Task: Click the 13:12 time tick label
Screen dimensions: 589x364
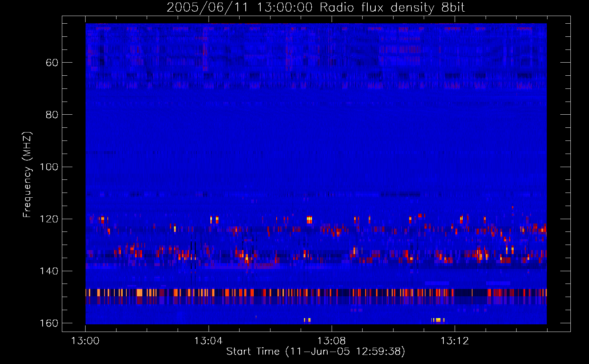Action: (x=455, y=341)
